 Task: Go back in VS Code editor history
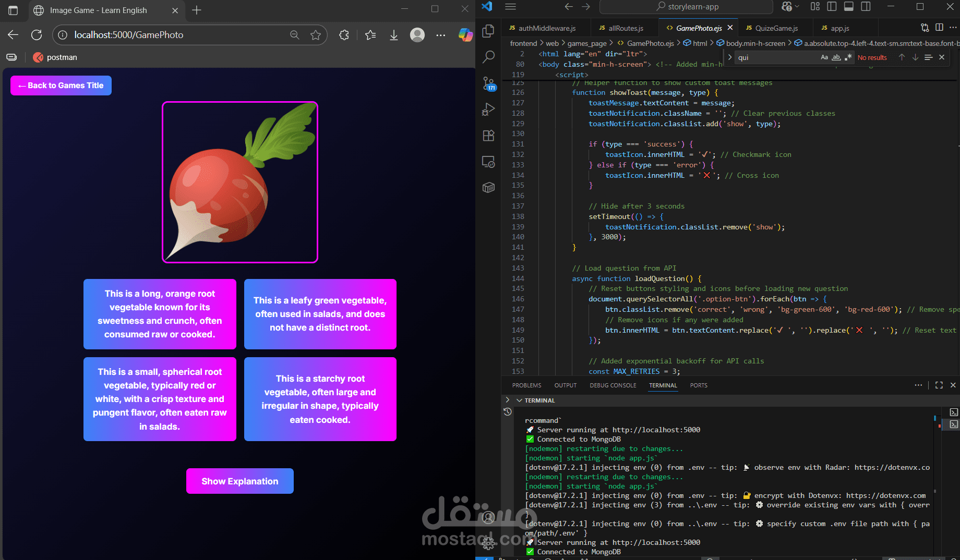coord(569,7)
